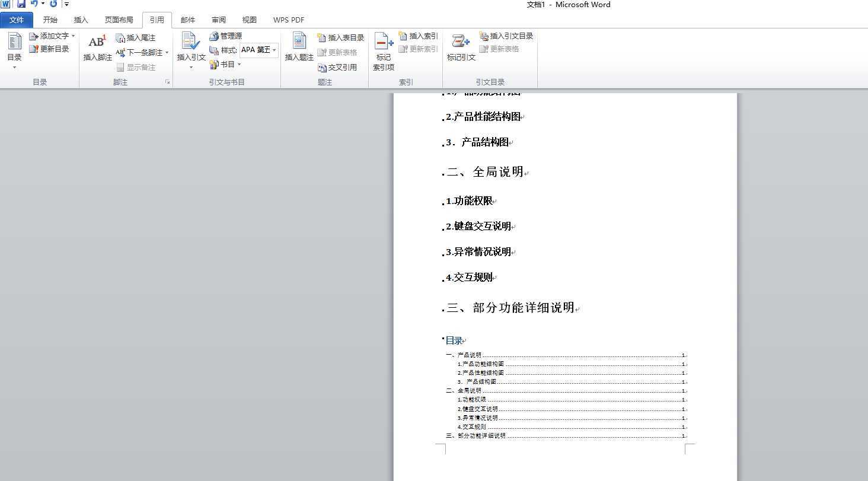Image resolution: width=868 pixels, height=481 pixels.
Task: Expand the 下一条脚注 dropdown arrow
Action: pyautogui.click(x=167, y=52)
